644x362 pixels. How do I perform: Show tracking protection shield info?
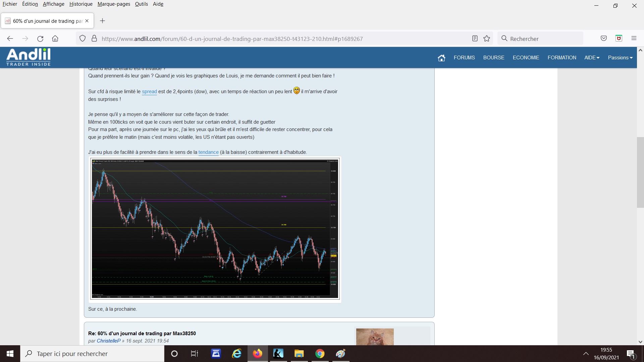point(83,39)
